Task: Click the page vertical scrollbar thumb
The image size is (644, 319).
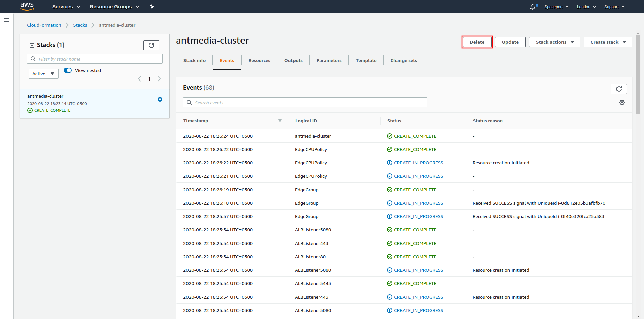Action: pyautogui.click(x=638, y=74)
